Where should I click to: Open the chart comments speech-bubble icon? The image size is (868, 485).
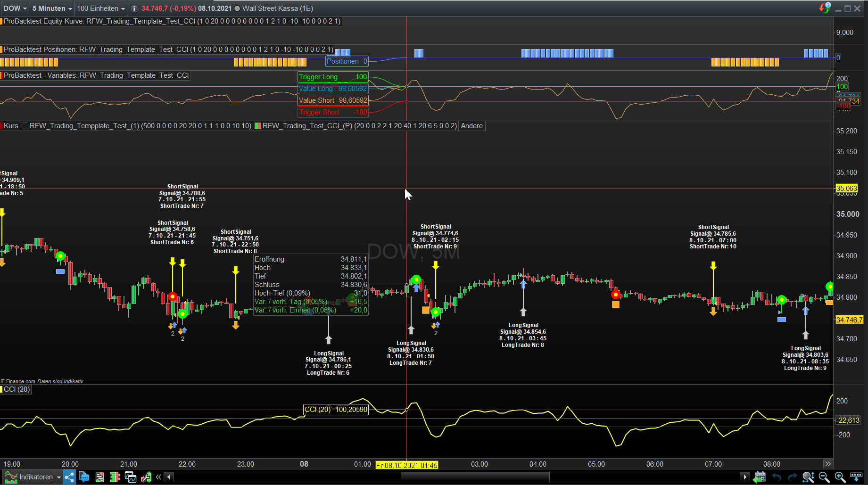coord(84,477)
